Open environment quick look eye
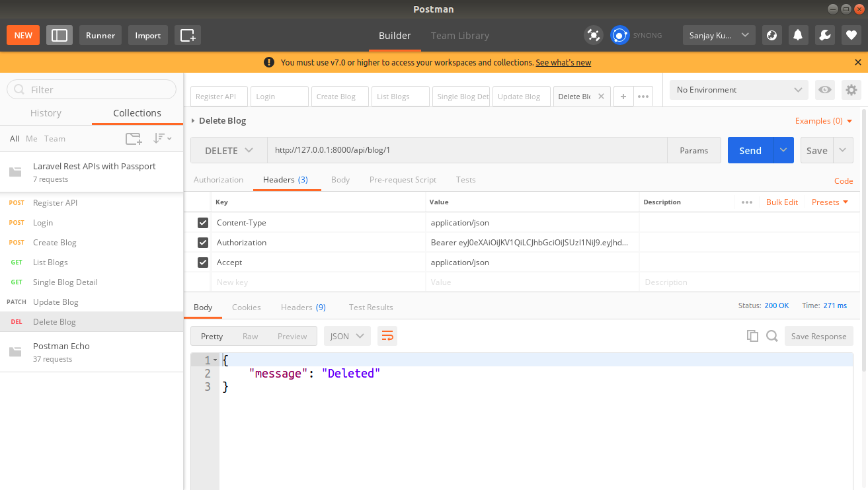868x490 pixels. tap(824, 90)
